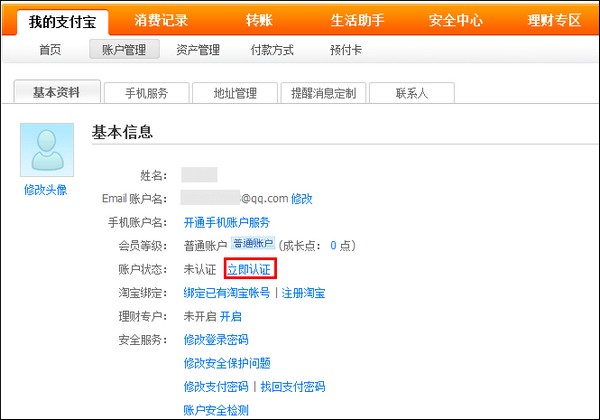Click 立即认证 to verify account

coord(249,270)
